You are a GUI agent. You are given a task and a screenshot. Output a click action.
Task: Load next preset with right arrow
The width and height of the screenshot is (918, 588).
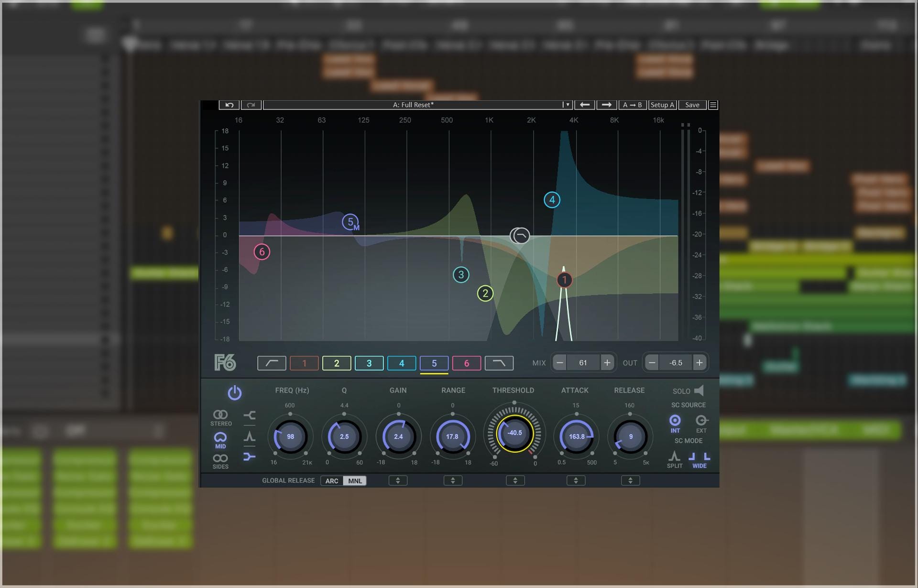[x=606, y=105]
